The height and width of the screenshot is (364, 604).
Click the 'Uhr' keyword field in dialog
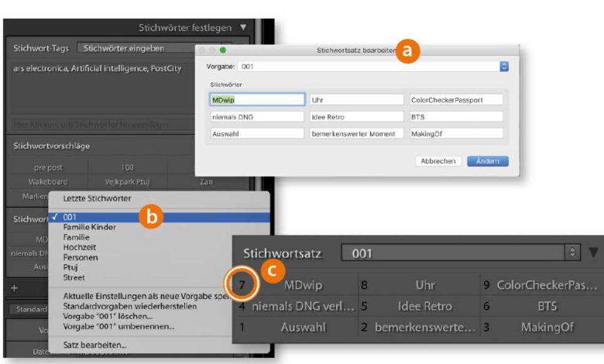coord(357,100)
